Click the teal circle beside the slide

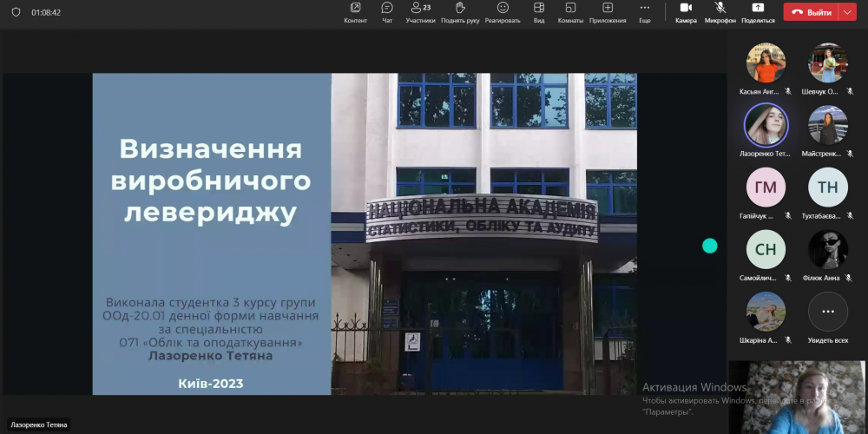tap(709, 246)
